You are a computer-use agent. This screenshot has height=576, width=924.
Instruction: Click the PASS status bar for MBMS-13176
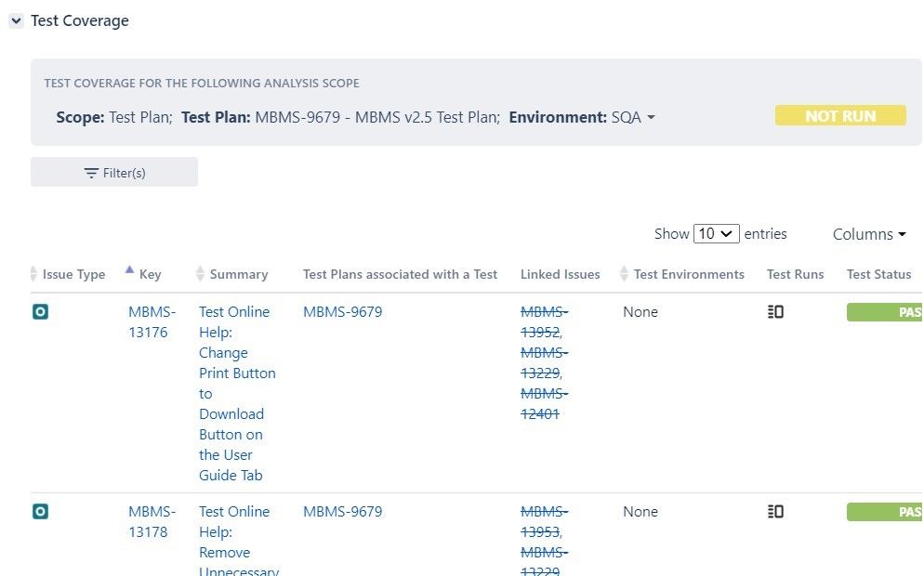885,312
